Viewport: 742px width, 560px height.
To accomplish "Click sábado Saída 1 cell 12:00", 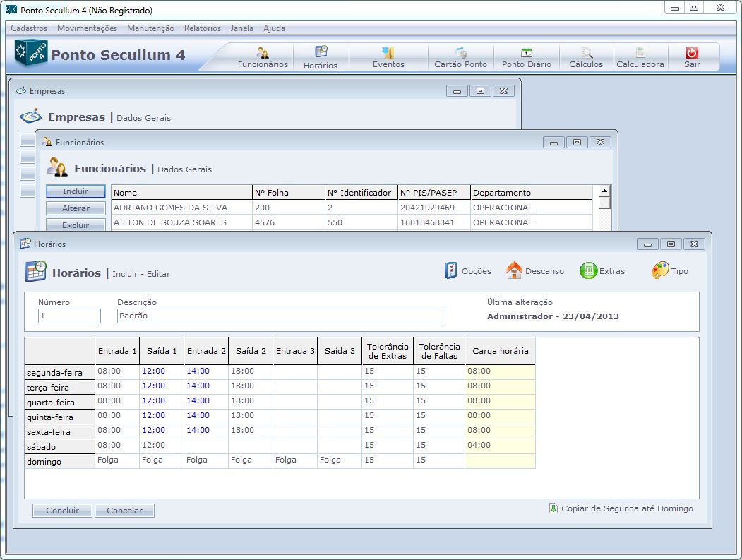I will coord(162,446).
